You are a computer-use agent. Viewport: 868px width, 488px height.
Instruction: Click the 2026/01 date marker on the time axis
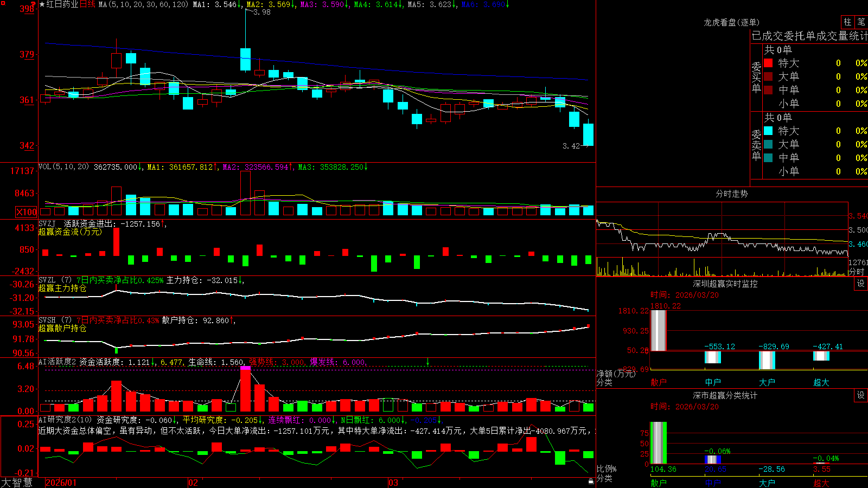coord(61,483)
